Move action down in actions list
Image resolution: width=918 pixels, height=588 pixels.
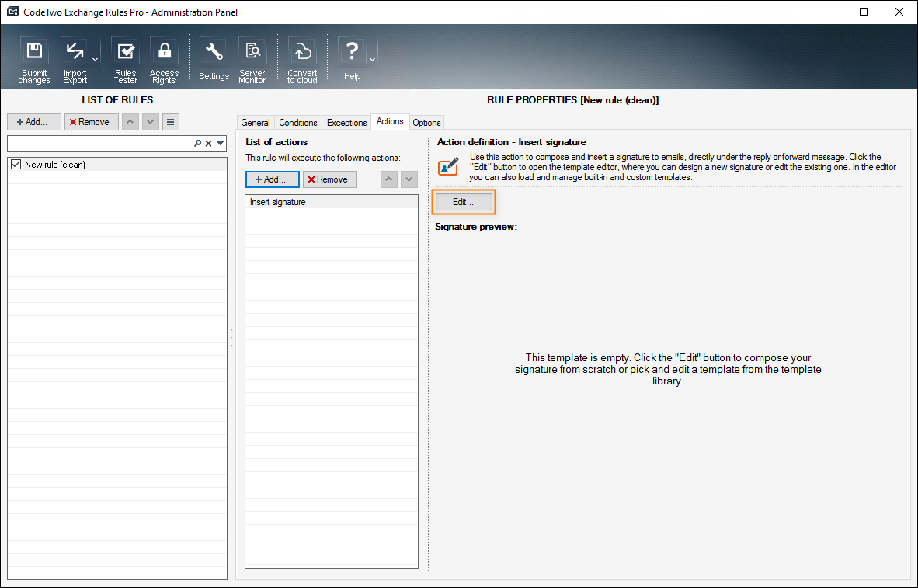[409, 179]
